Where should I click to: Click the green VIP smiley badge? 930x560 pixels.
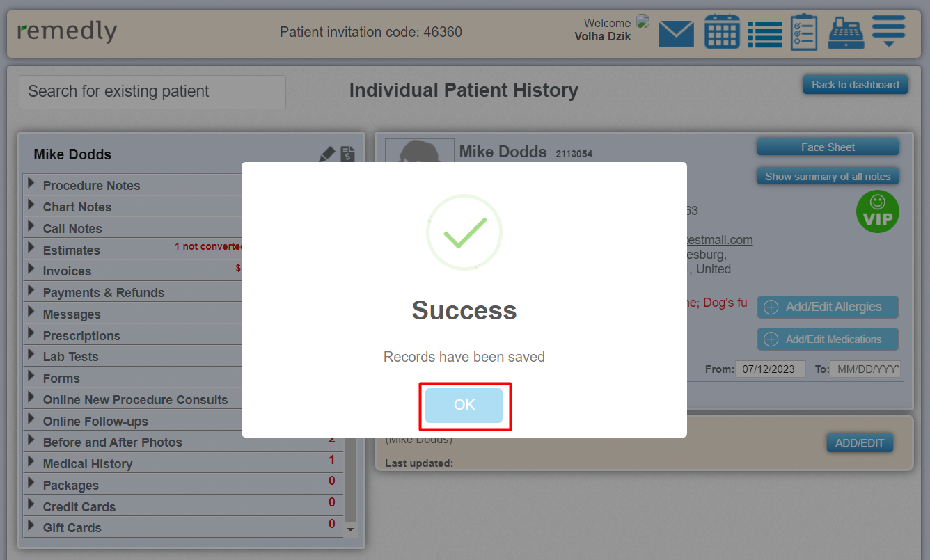(x=878, y=211)
